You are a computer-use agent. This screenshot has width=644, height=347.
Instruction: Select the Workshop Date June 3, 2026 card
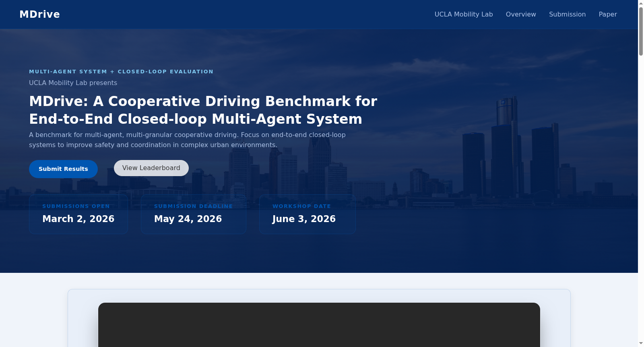(308, 214)
